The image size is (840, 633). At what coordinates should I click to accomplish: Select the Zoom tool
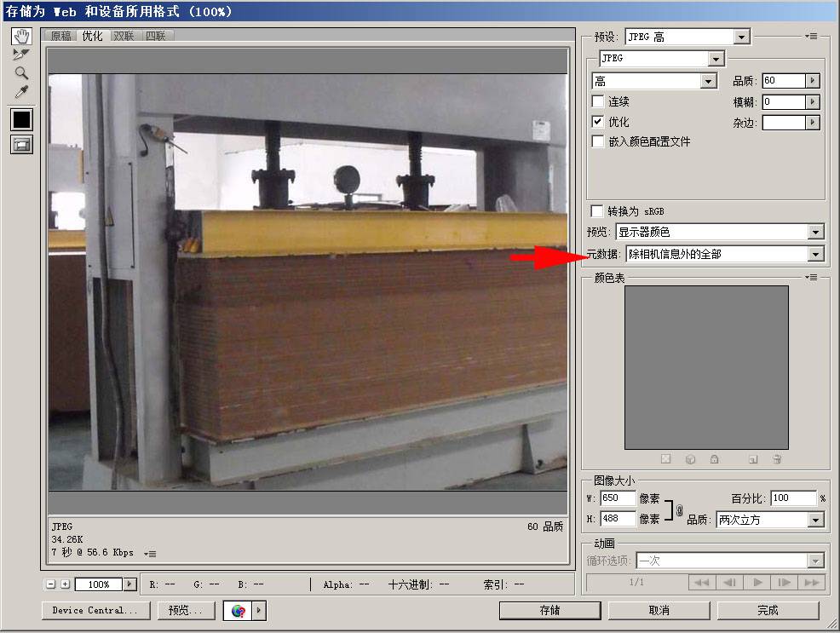(x=20, y=73)
